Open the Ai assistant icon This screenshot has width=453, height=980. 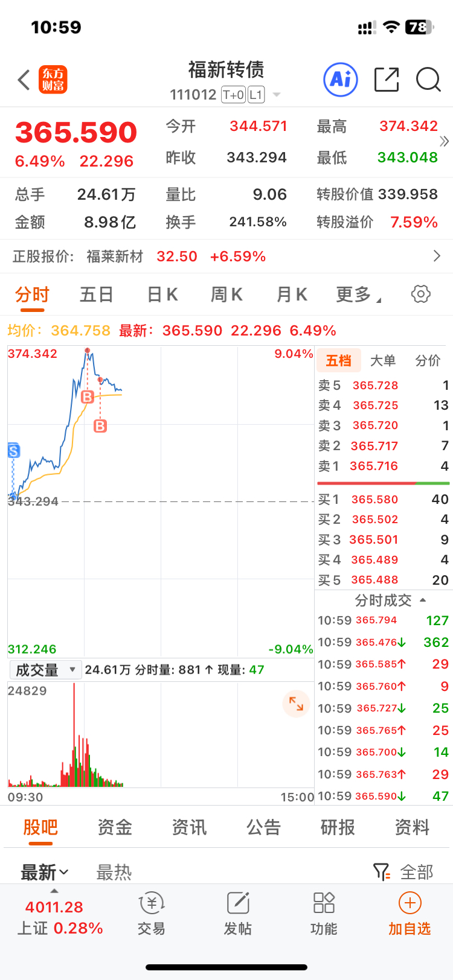pos(341,80)
